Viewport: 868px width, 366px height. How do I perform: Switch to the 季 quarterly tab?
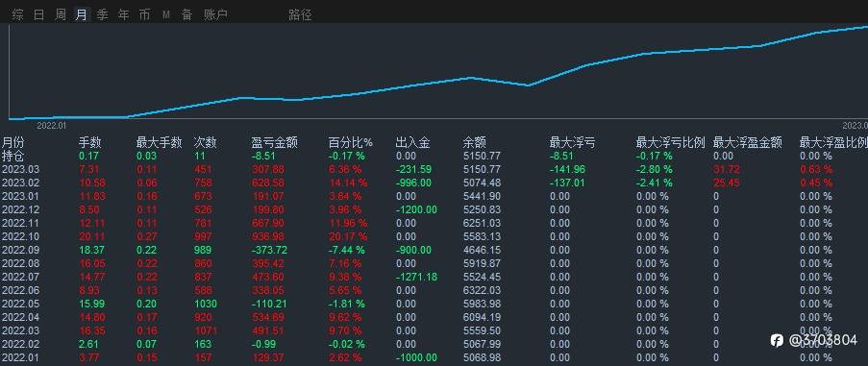point(103,15)
